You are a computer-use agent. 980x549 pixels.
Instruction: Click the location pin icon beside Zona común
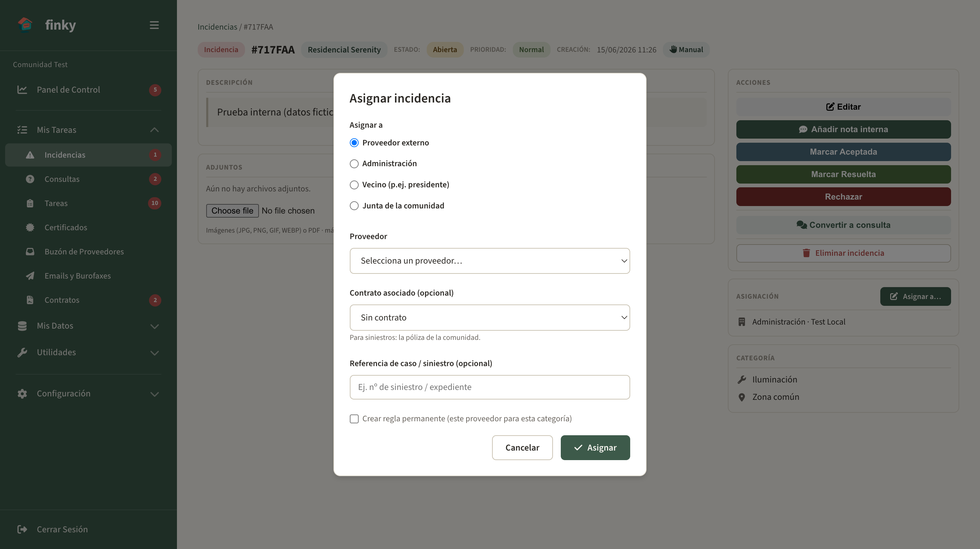[x=741, y=397]
